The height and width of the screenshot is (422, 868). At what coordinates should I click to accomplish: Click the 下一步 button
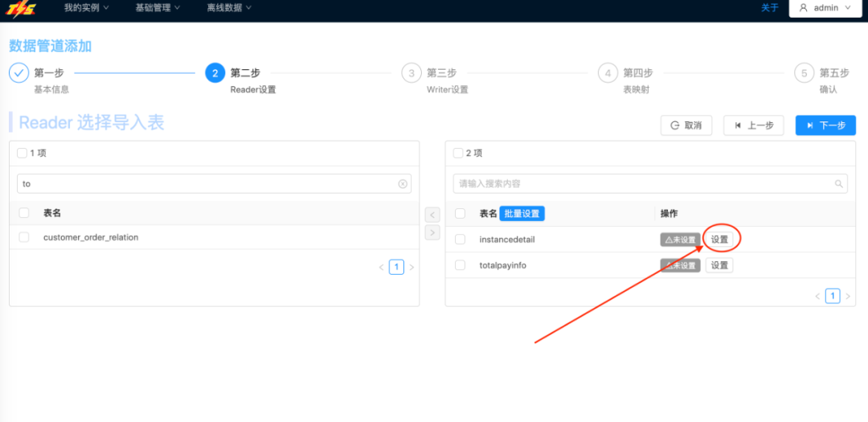pyautogui.click(x=825, y=125)
